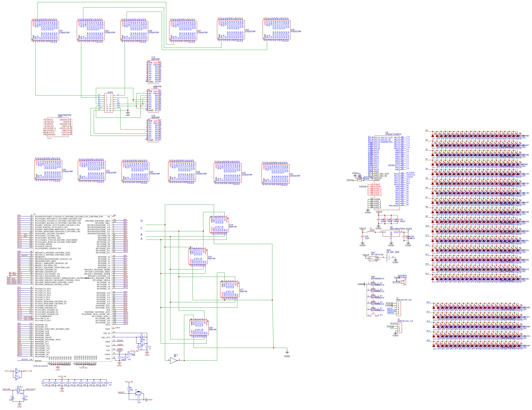Select the Y1 8MHz crystal

coord(141,337)
